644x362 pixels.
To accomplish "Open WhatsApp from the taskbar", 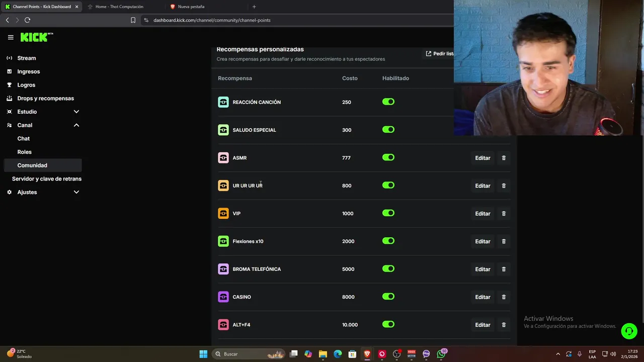I will tap(441, 354).
